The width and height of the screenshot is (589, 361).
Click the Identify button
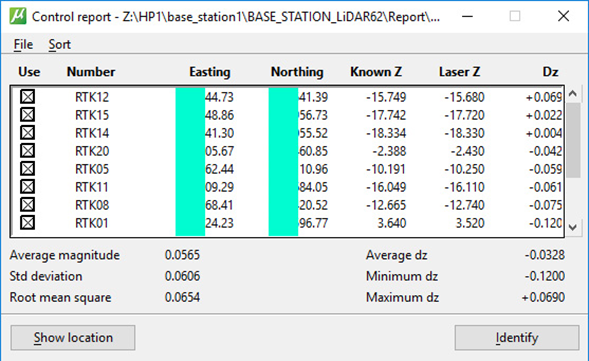(x=517, y=337)
